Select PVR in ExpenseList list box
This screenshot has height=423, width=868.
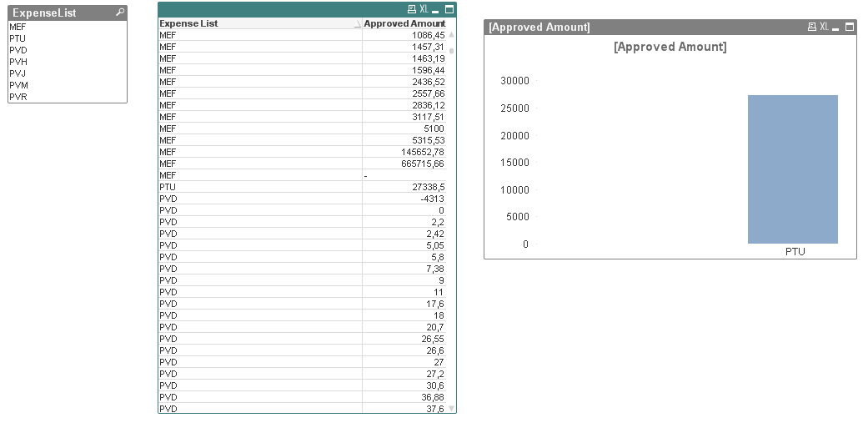(68, 96)
